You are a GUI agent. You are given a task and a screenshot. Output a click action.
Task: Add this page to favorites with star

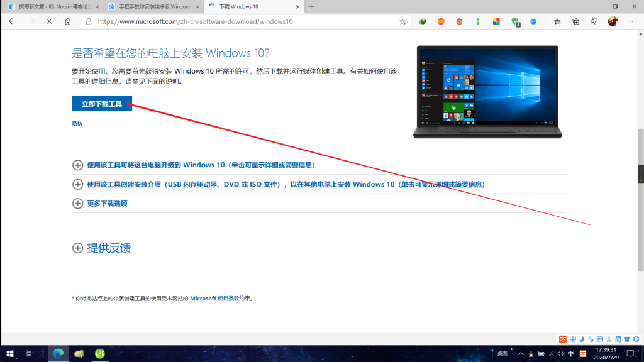[x=402, y=21]
